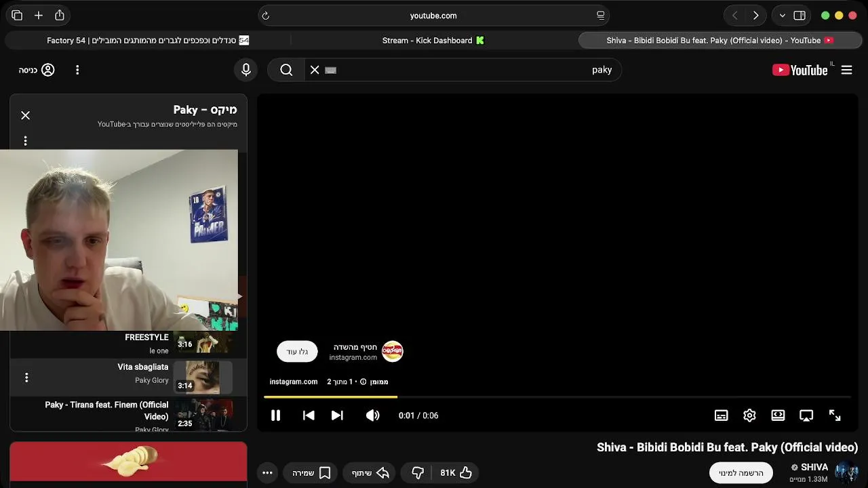Image resolution: width=868 pixels, height=488 pixels.
Task: Toggle the Safari sidebar
Action: click(800, 16)
